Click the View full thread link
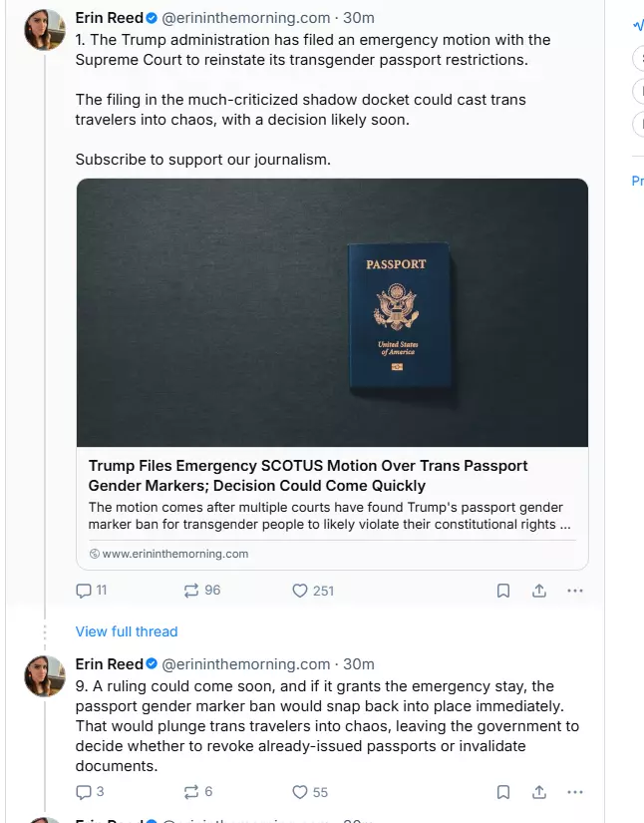The image size is (644, 823). [x=127, y=631]
